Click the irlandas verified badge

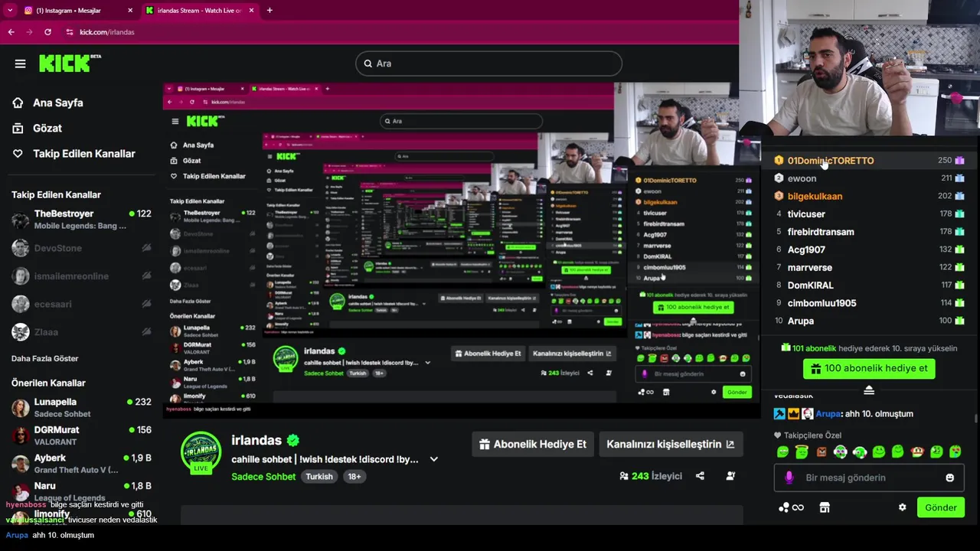coord(292,440)
